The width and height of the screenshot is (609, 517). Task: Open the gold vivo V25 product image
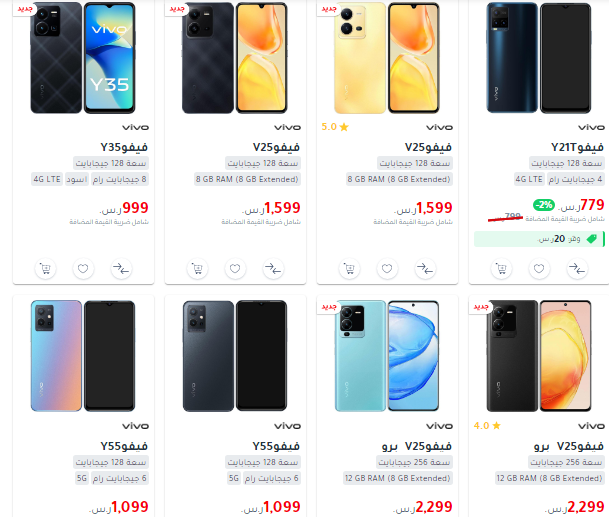click(x=387, y=57)
